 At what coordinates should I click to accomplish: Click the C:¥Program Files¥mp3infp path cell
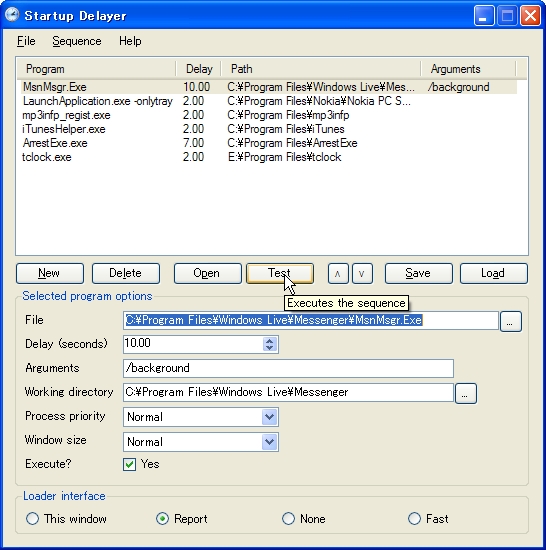click(288, 115)
